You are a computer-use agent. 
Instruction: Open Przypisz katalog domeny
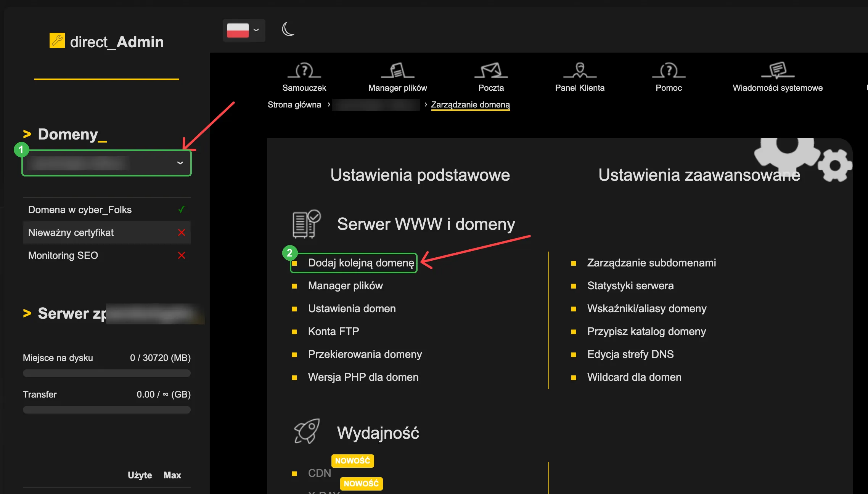(646, 332)
